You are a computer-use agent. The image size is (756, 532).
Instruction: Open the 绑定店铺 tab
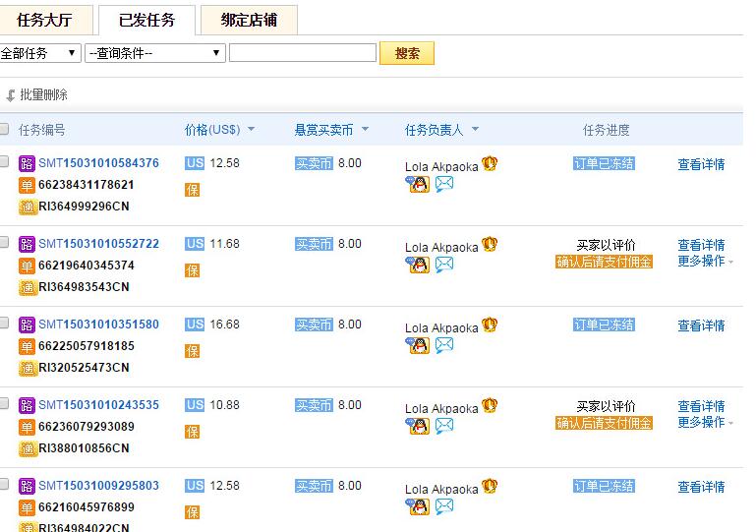249,21
